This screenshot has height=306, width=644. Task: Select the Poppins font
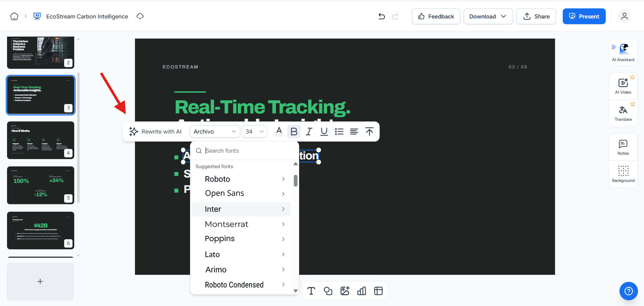pos(241,239)
